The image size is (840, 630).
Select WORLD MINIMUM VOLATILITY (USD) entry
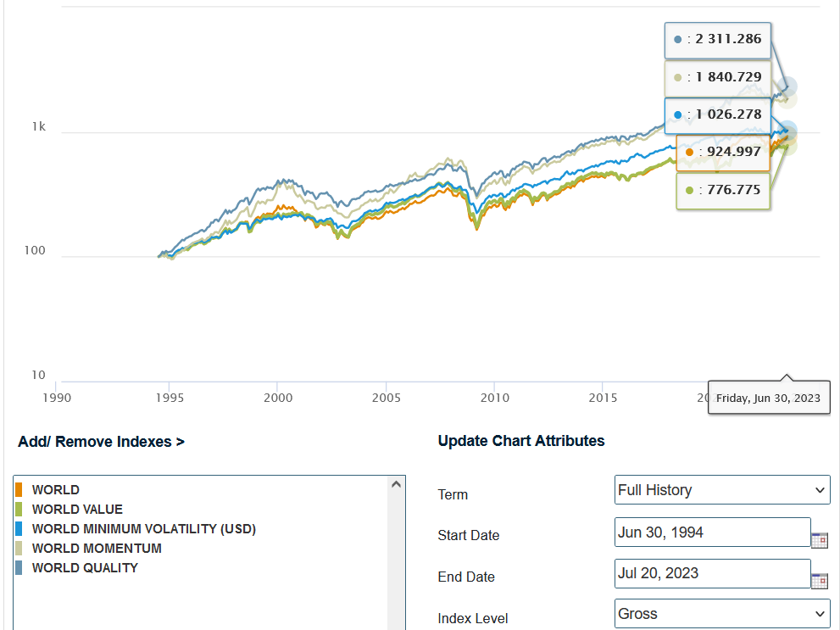coord(143,529)
